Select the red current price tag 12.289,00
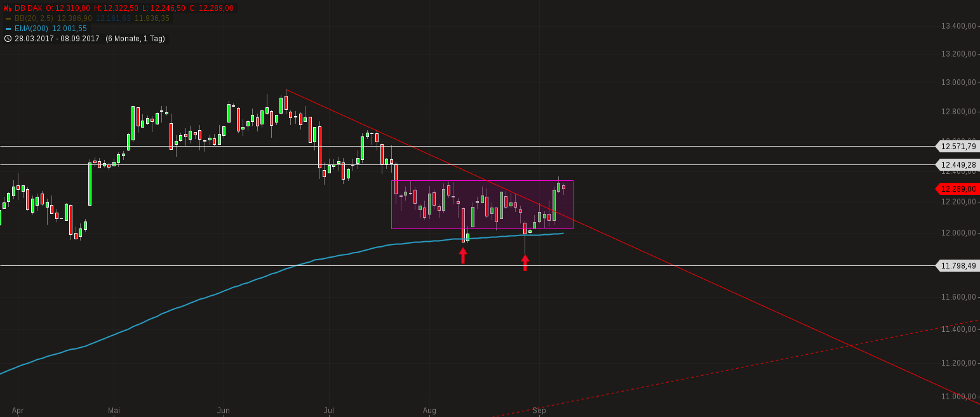This screenshot has width=980, height=417. pyautogui.click(x=958, y=189)
